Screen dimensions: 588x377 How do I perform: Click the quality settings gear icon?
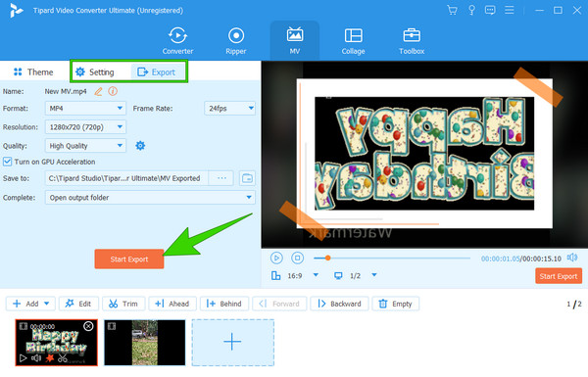coord(140,145)
